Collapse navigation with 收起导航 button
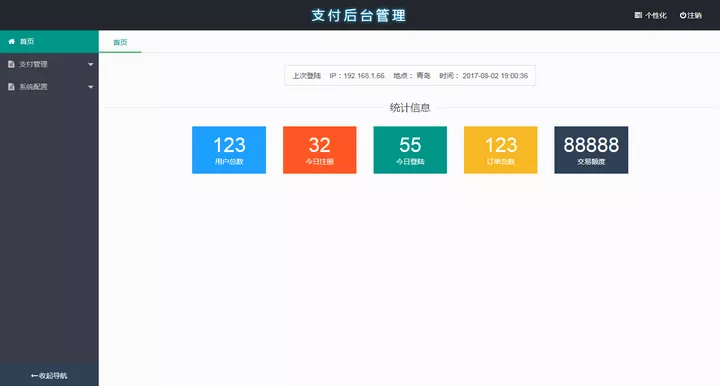 click(x=49, y=375)
